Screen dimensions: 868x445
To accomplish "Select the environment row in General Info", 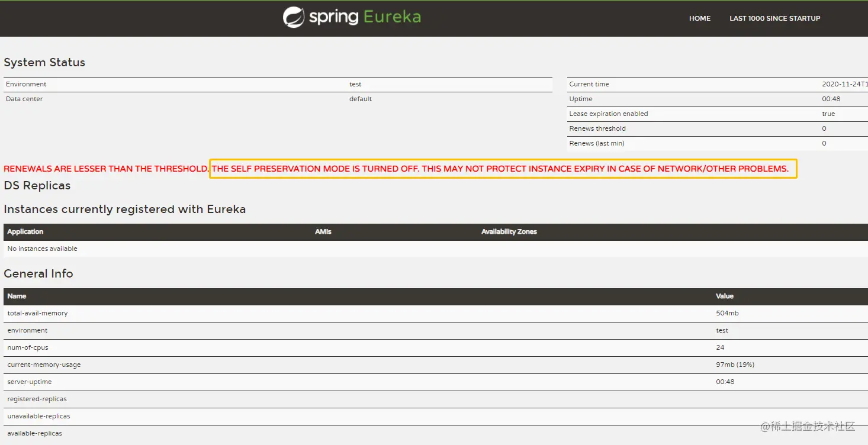I will tap(436, 331).
